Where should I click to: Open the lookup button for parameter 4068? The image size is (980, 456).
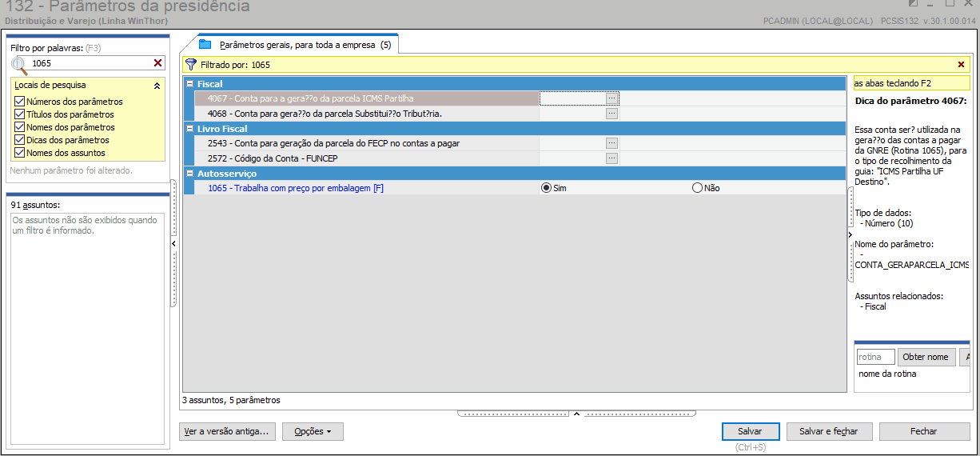coord(612,114)
